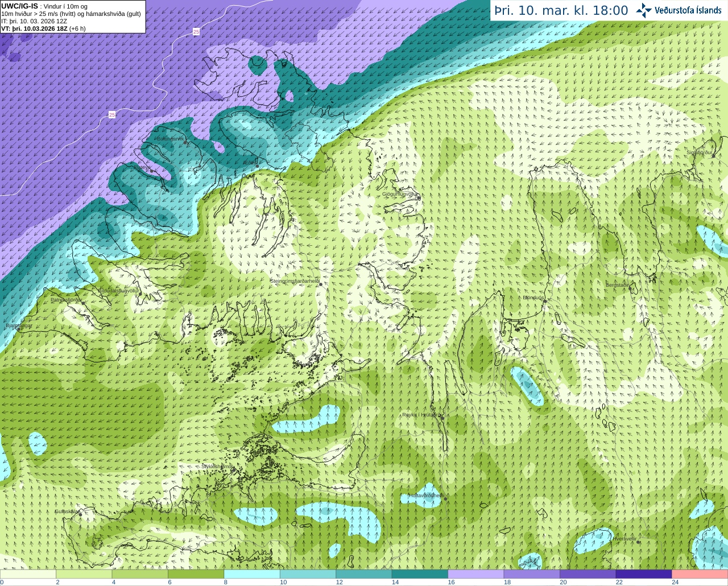
Task: Select the Flateyri station label
Action: point(143,167)
